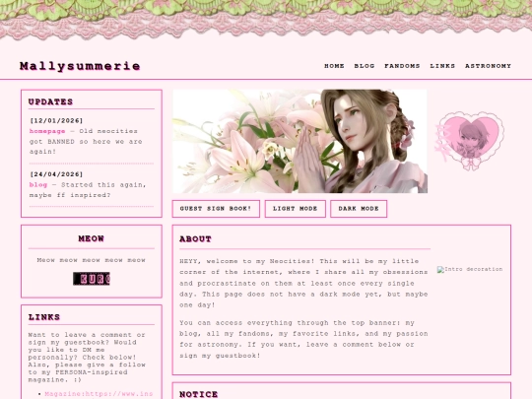The width and height of the screenshot is (532, 399).
Task: Go to the BLOG page
Action: pos(365,66)
